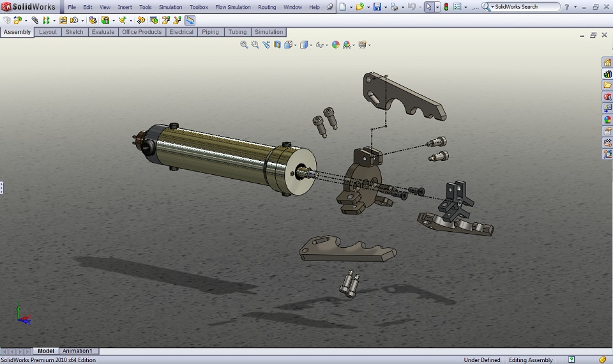613x364 pixels.
Task: Open the Design Library pane
Action: click(607, 73)
